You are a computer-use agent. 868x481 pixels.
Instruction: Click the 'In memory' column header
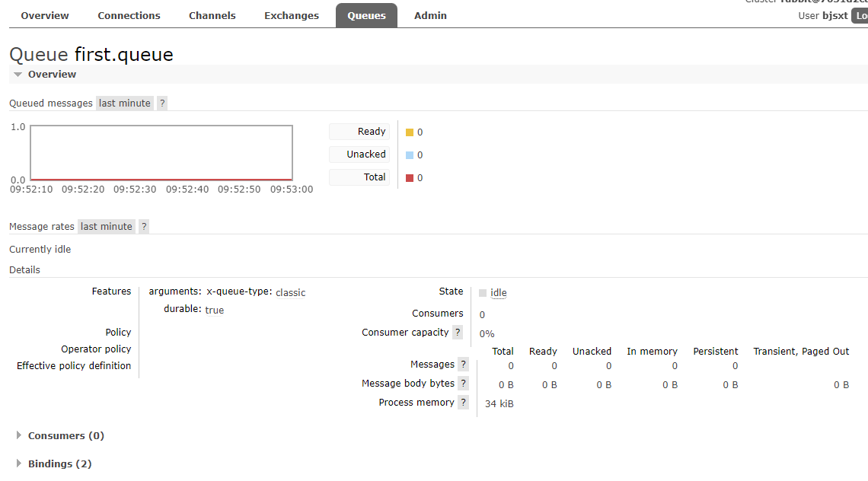[652, 351]
